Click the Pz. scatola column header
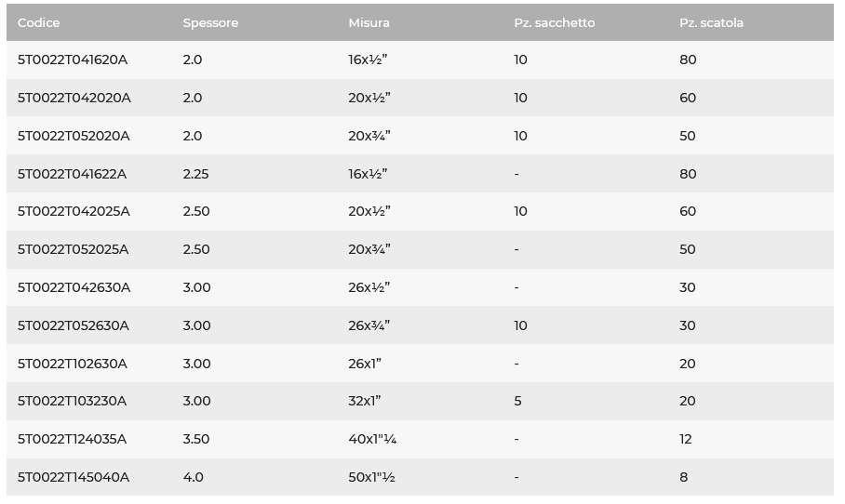 coord(711,22)
